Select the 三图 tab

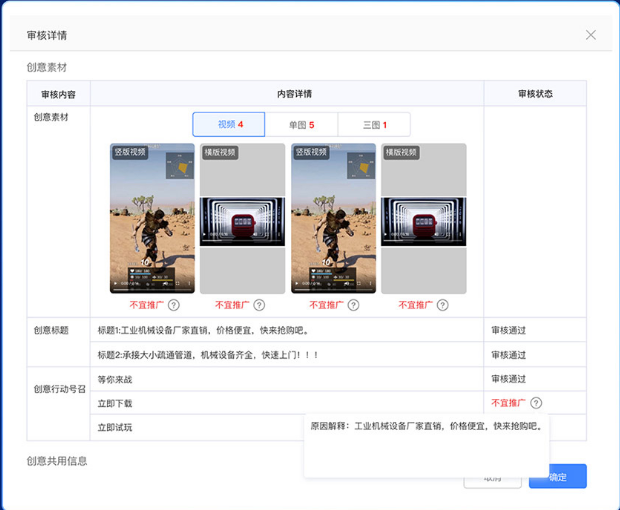point(373,125)
